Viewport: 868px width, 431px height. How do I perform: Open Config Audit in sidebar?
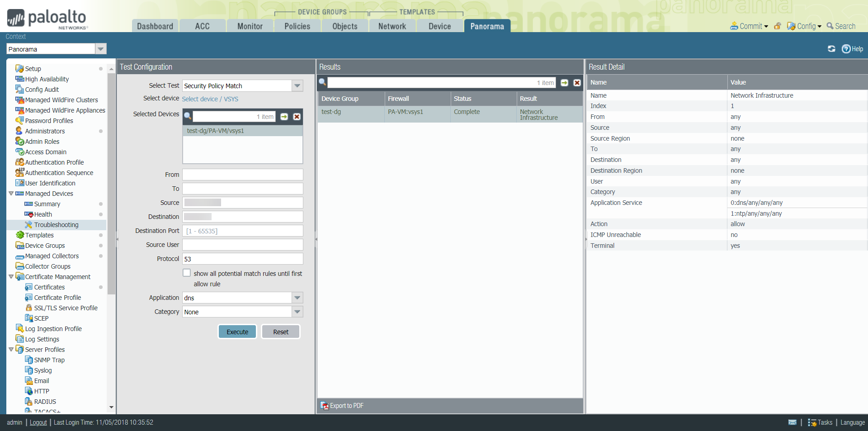coord(42,90)
